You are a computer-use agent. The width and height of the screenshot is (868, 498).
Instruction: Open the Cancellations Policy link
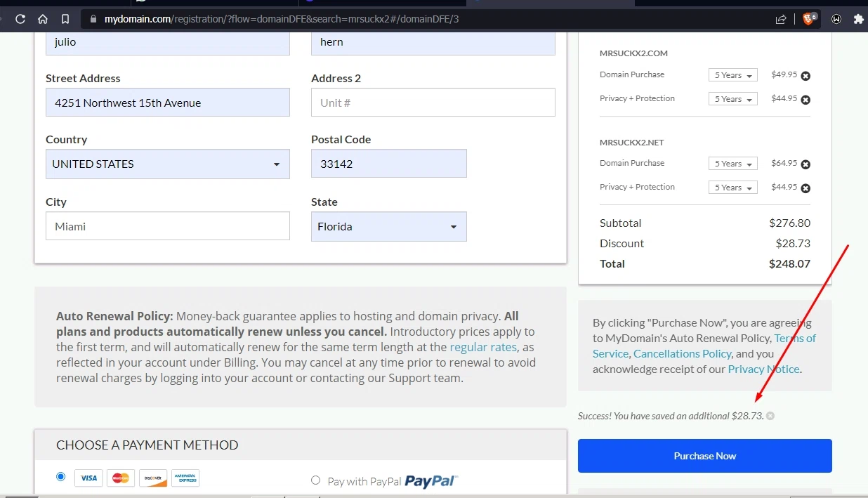(683, 353)
